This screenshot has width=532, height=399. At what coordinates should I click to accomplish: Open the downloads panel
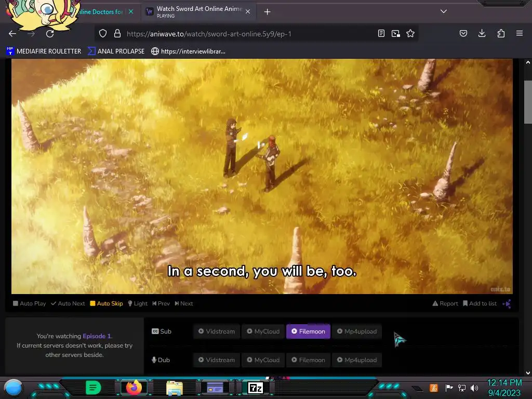(x=482, y=33)
